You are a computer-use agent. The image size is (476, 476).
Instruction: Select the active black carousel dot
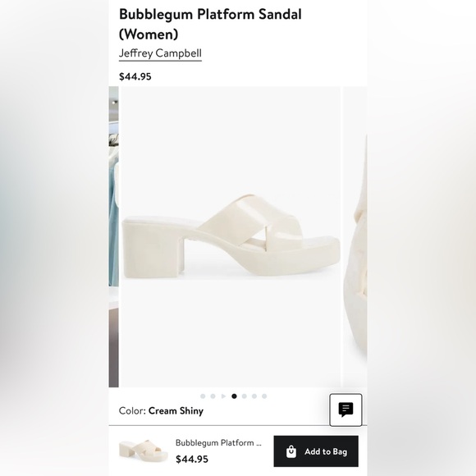coord(234,396)
